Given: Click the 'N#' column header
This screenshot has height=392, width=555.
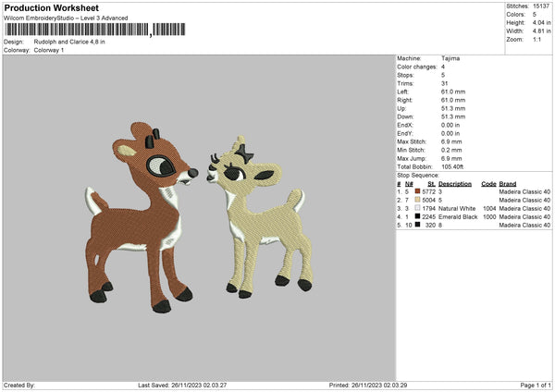Looking at the screenshot, I should click(409, 184).
